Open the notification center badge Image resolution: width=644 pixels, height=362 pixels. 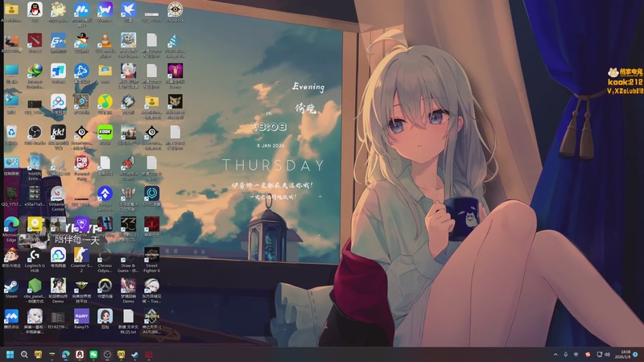pyautogui.click(x=635, y=354)
